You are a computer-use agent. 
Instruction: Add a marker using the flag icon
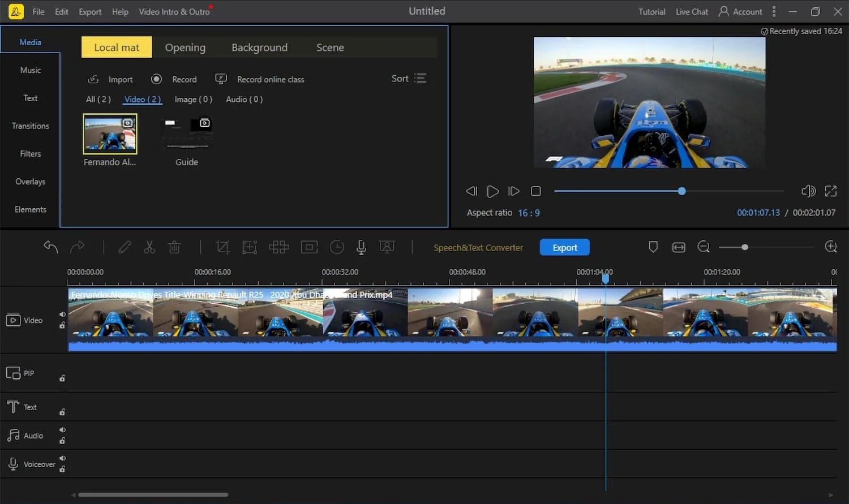[653, 247]
